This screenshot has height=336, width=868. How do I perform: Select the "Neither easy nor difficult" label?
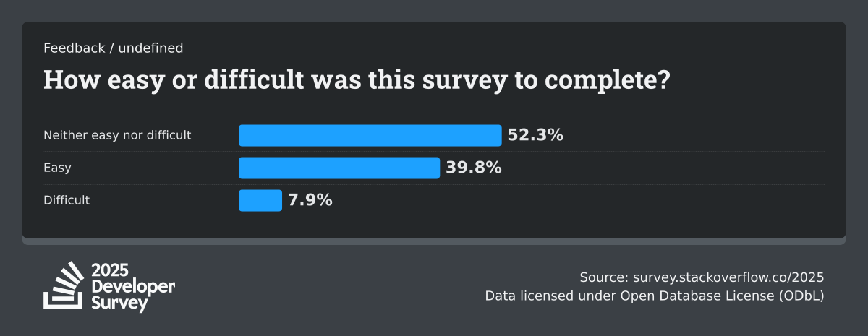coord(117,135)
